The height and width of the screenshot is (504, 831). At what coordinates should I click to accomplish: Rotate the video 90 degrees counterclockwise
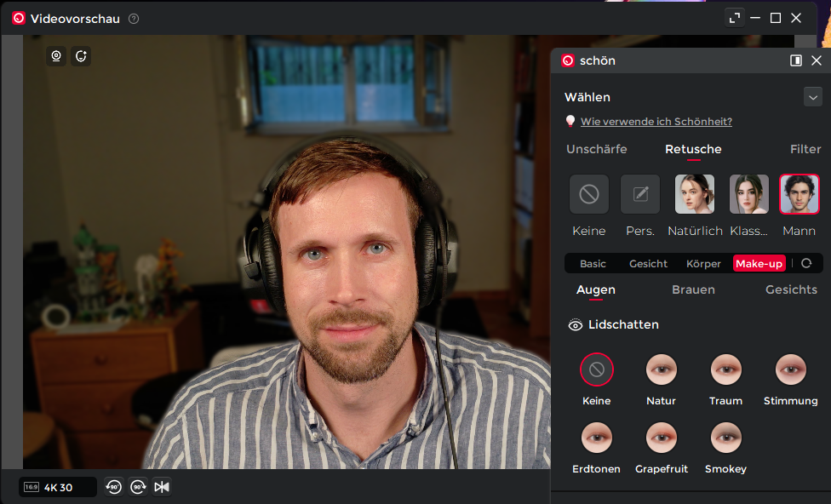[x=113, y=487]
